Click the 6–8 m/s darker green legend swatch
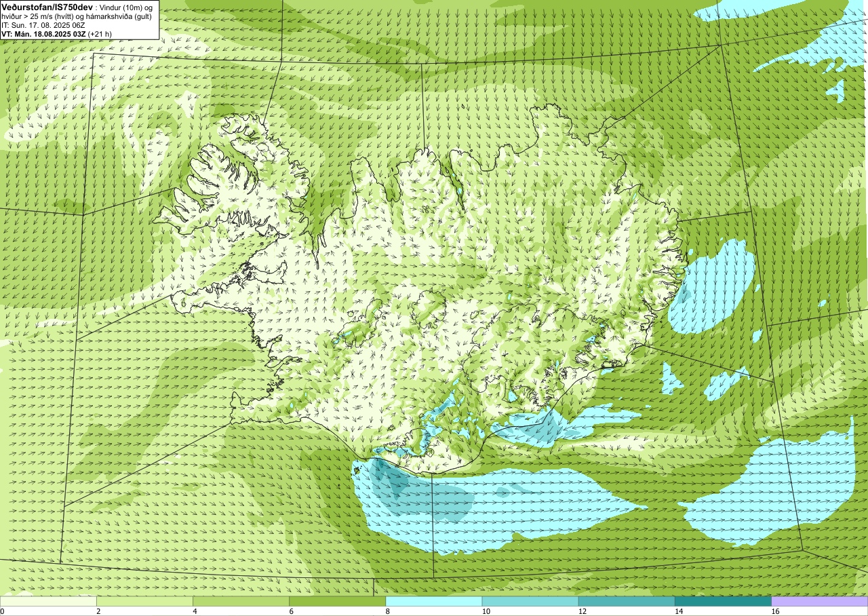The width and height of the screenshot is (868, 616). point(337,601)
